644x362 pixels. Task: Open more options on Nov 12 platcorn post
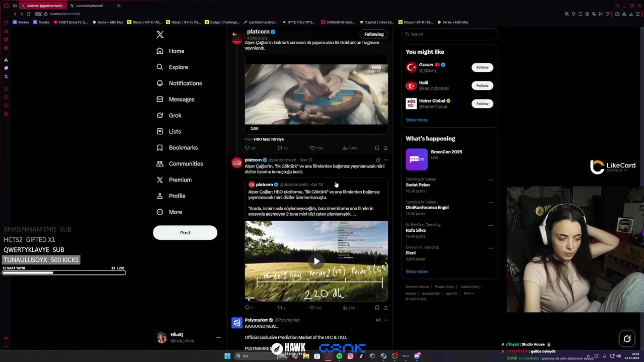pos(386,160)
